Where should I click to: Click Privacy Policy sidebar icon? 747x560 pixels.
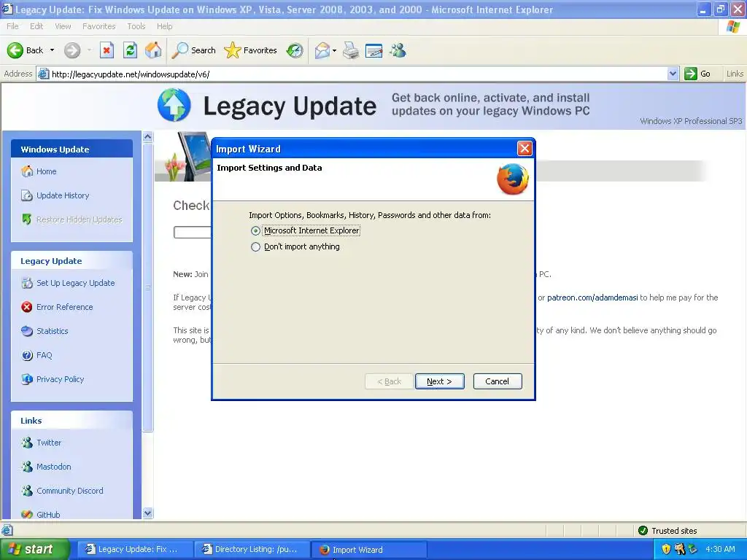pos(27,379)
